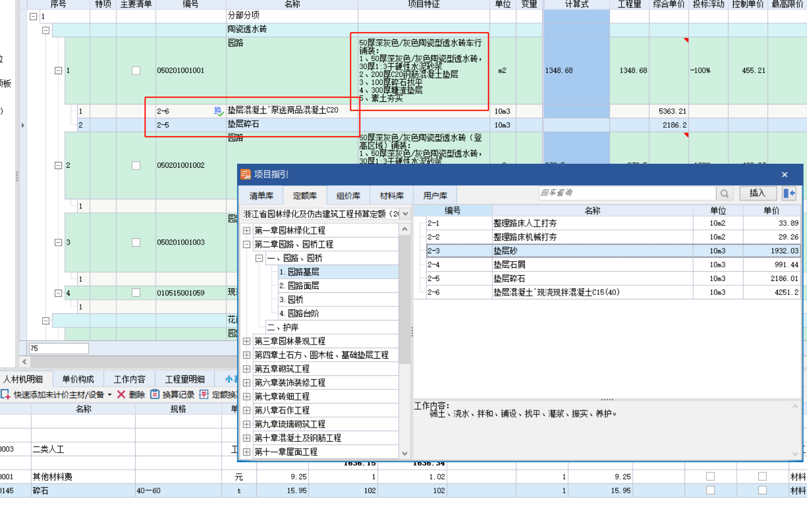Select 二、护岸 tree item

coord(332,327)
